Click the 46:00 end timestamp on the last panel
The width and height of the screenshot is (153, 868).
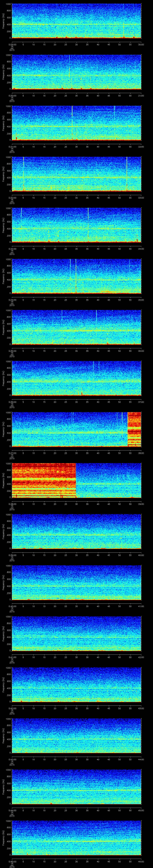(x=141, y=862)
